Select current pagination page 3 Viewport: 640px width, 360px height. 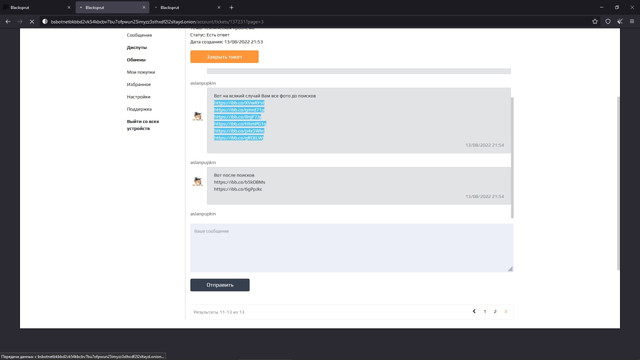(506, 311)
